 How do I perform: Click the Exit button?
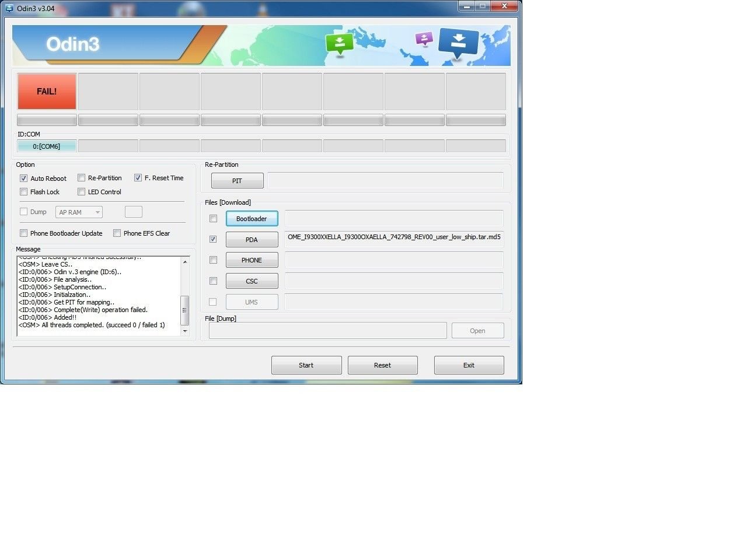(x=469, y=365)
